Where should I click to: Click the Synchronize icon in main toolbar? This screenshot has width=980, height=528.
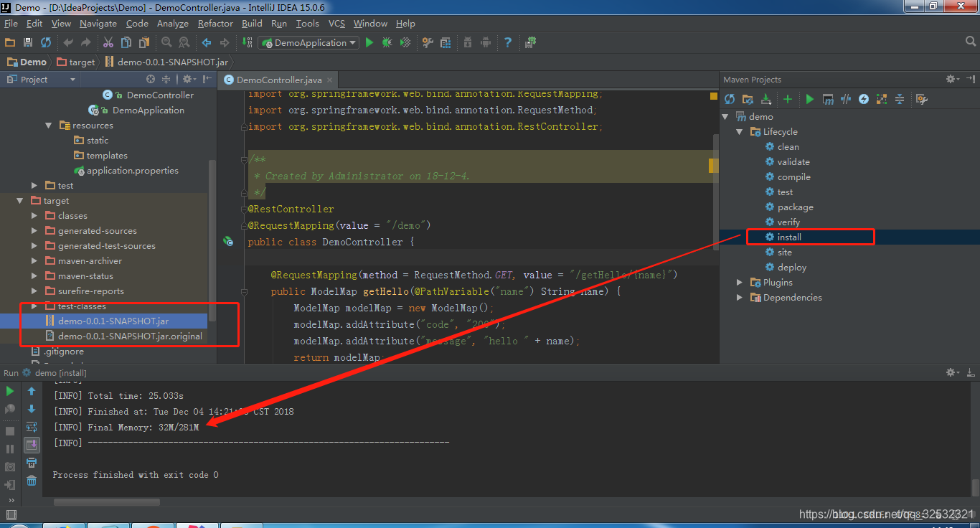click(x=46, y=42)
